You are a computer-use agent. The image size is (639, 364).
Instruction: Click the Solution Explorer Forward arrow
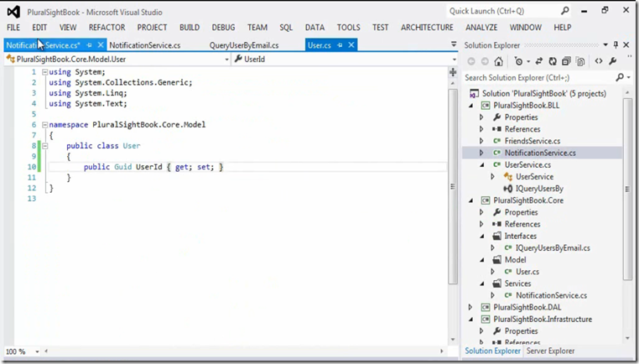485,61
